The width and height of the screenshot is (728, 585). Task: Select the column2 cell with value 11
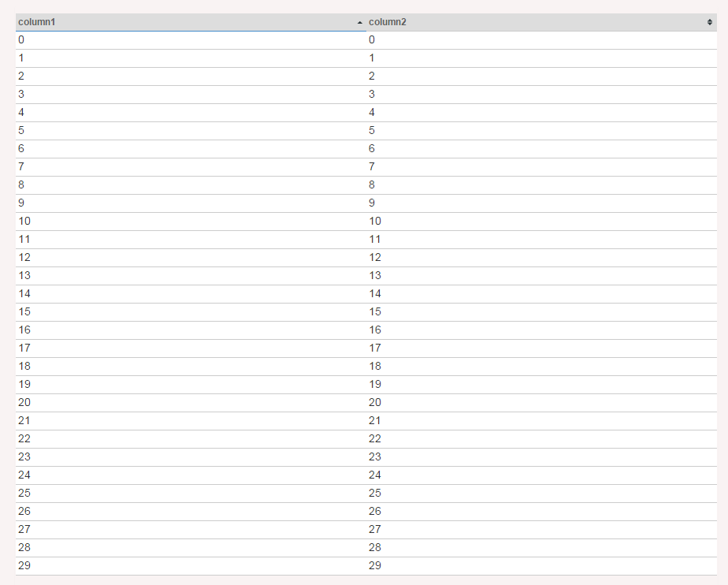point(541,240)
